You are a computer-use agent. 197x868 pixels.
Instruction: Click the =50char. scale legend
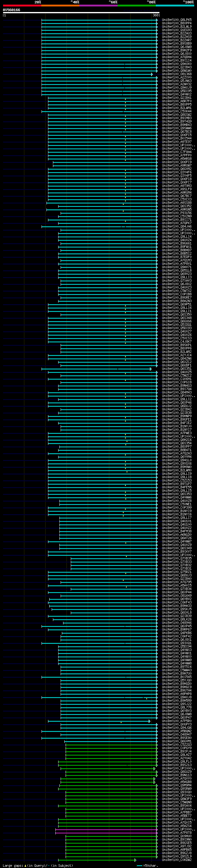(x=147, y=866)
